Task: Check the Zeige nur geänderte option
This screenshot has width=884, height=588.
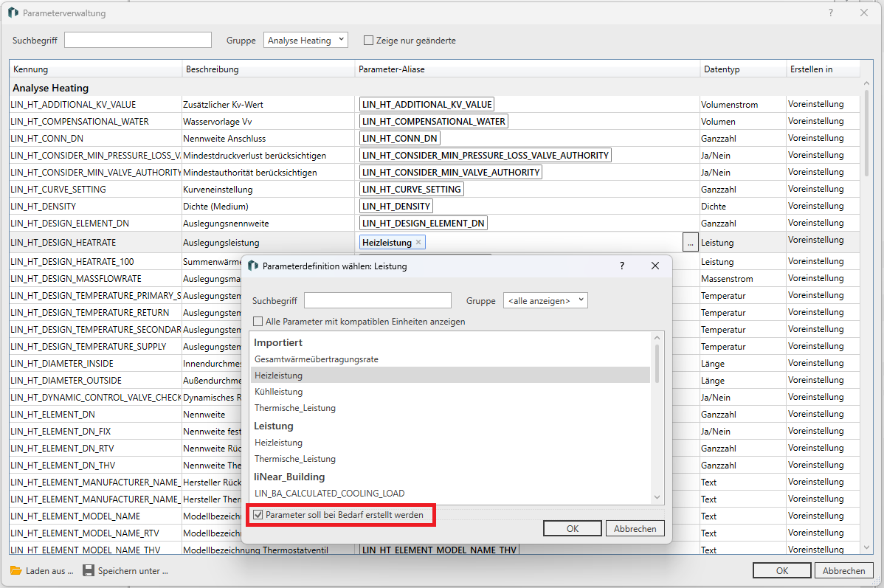Action: click(369, 41)
